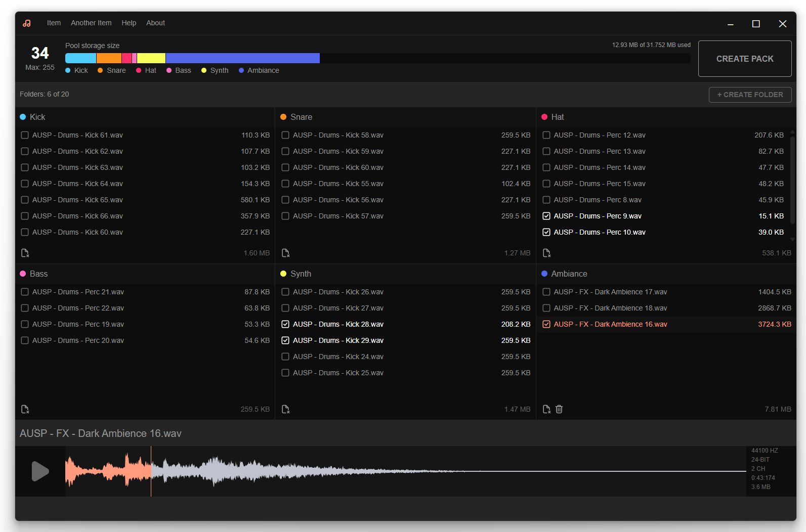Viewport: 806px width, 532px height.
Task: Play the Dark Ambience 16 sample
Action: 40,471
